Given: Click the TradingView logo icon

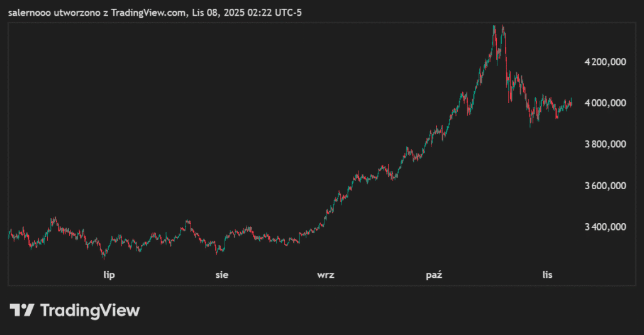Looking at the screenshot, I should [x=21, y=310].
